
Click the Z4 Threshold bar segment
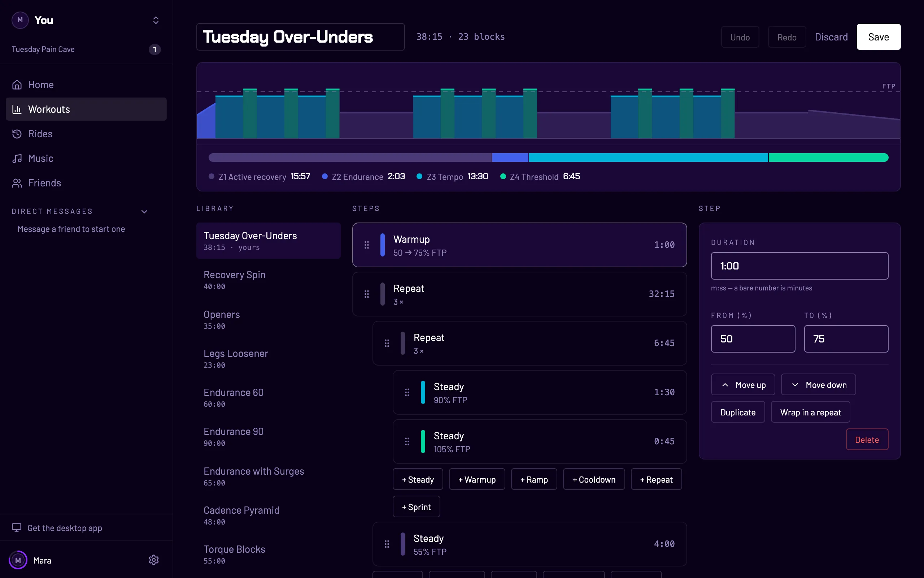[x=829, y=158]
